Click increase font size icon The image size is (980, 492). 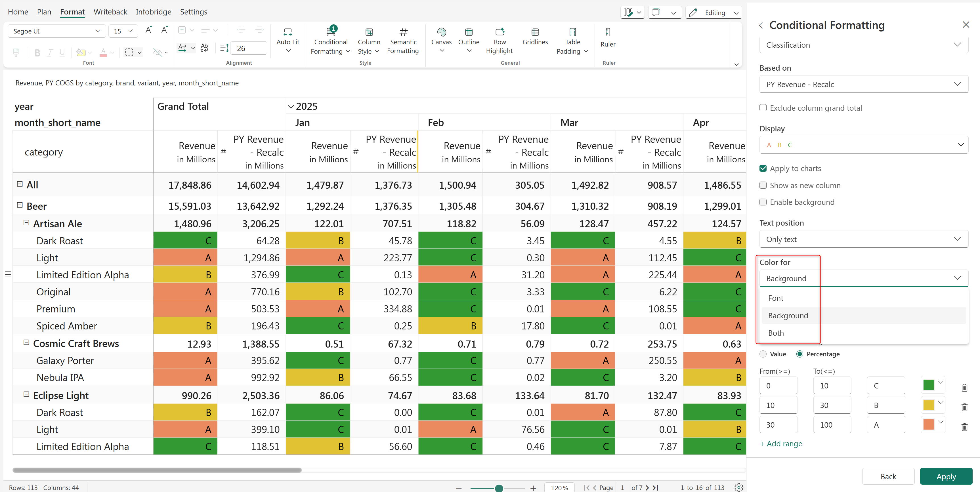(149, 30)
